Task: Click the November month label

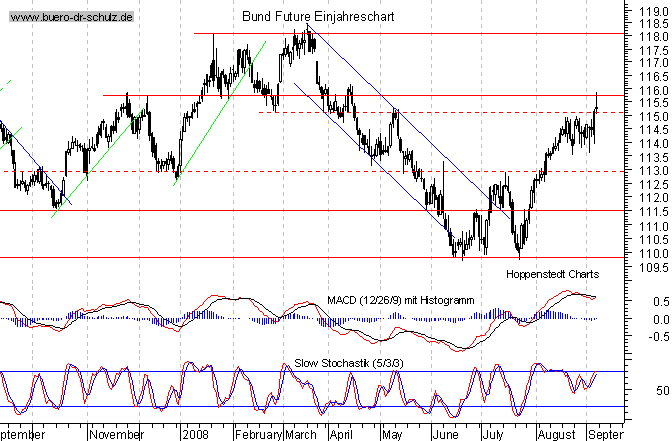Action: [x=117, y=435]
